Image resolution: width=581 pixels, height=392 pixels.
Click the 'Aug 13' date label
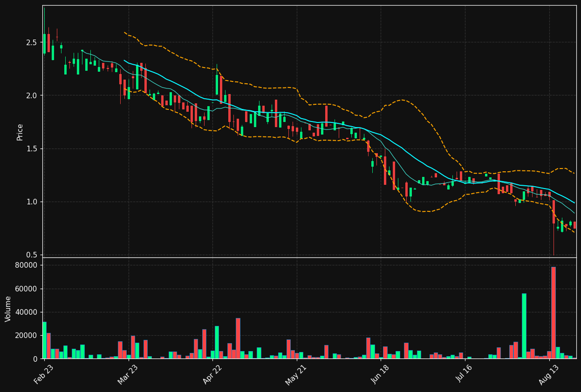[548, 375]
